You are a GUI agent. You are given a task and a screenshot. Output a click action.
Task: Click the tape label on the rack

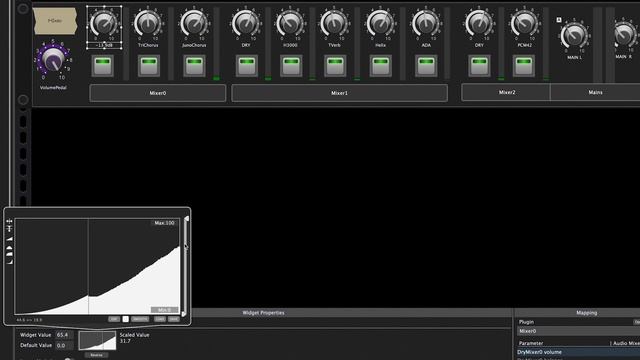(55, 21)
